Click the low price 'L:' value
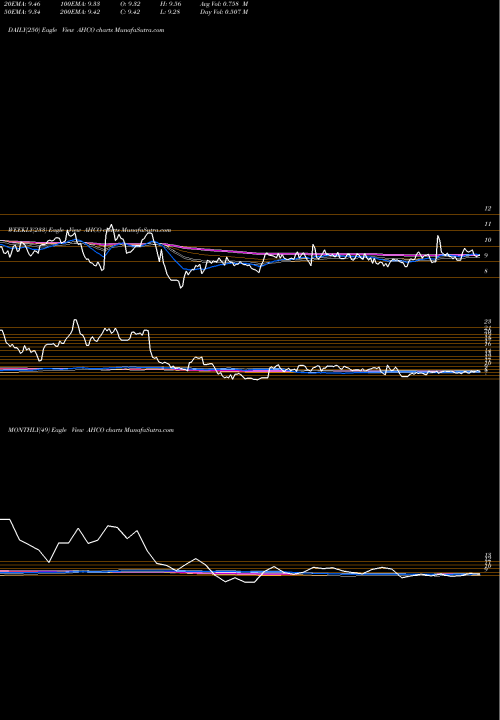500x720 pixels. [x=172, y=12]
